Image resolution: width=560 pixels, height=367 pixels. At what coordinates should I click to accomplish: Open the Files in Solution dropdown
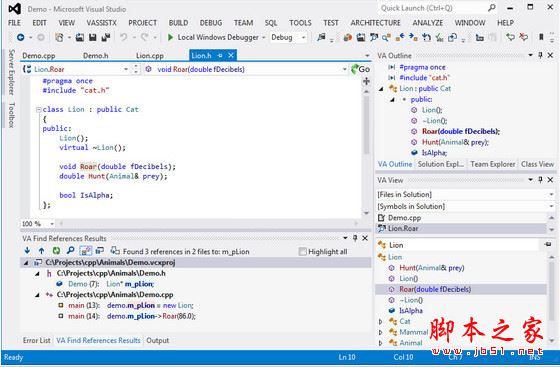pos(551,195)
